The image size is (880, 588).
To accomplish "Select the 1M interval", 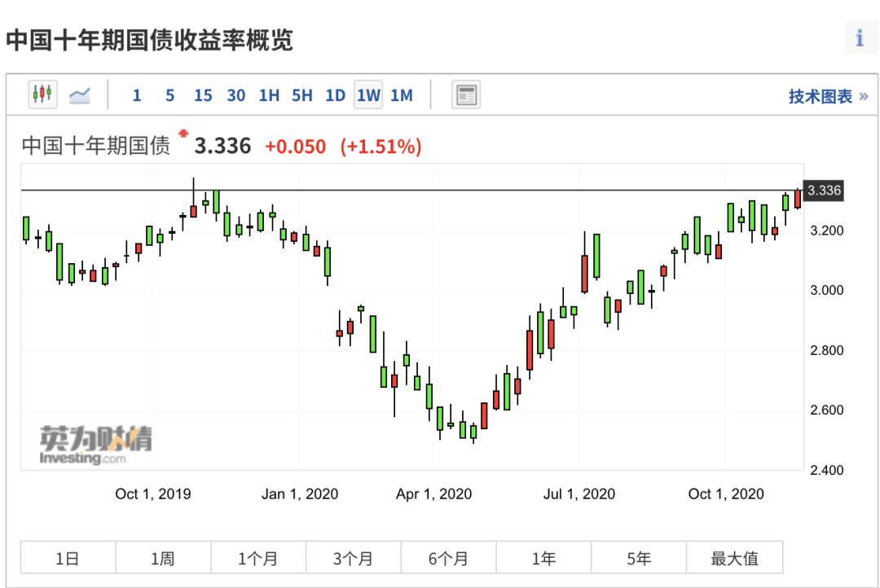I will [x=402, y=95].
